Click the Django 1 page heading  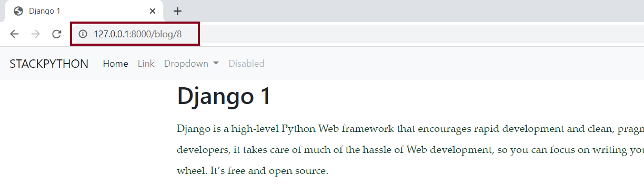[224, 97]
